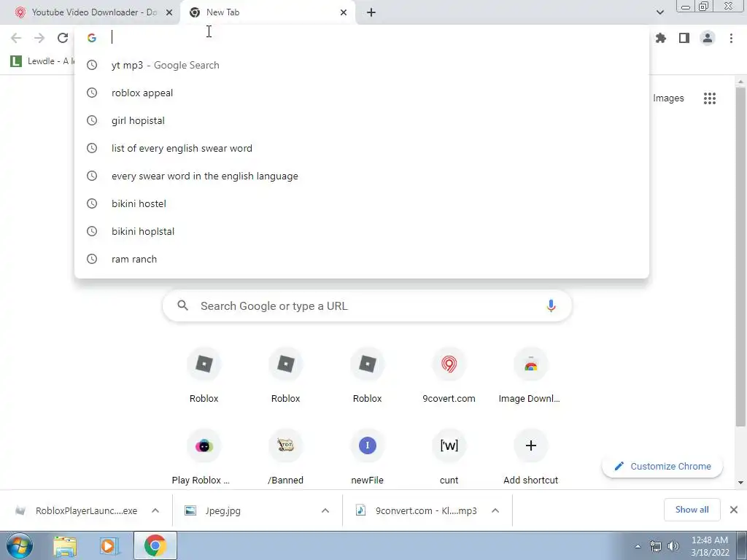Click Show all downloads
The height and width of the screenshot is (560, 747).
(692, 510)
